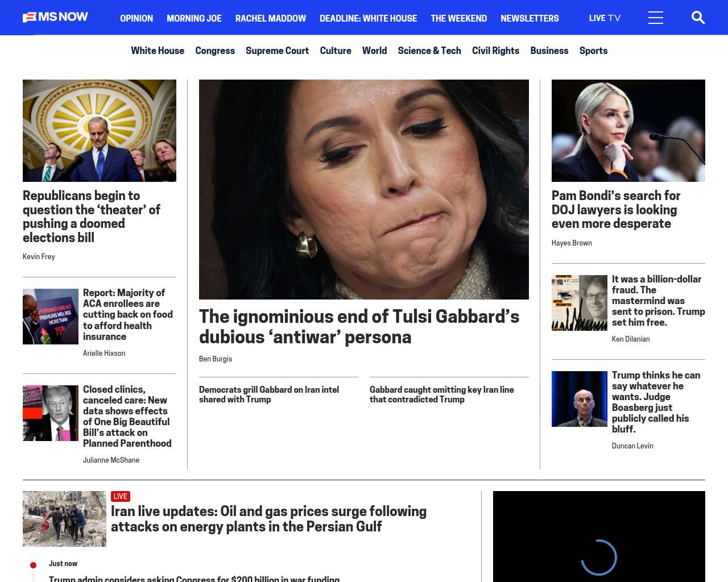Open author Ben Burgis's page
Image resolution: width=728 pixels, height=582 pixels.
(216, 359)
